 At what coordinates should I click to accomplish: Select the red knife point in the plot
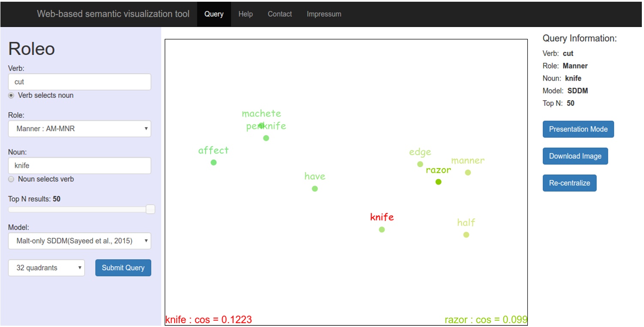point(382,229)
